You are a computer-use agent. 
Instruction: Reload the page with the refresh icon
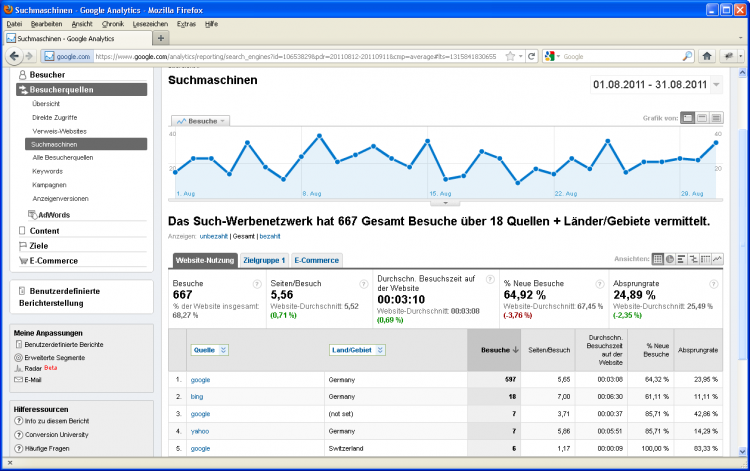pos(532,56)
